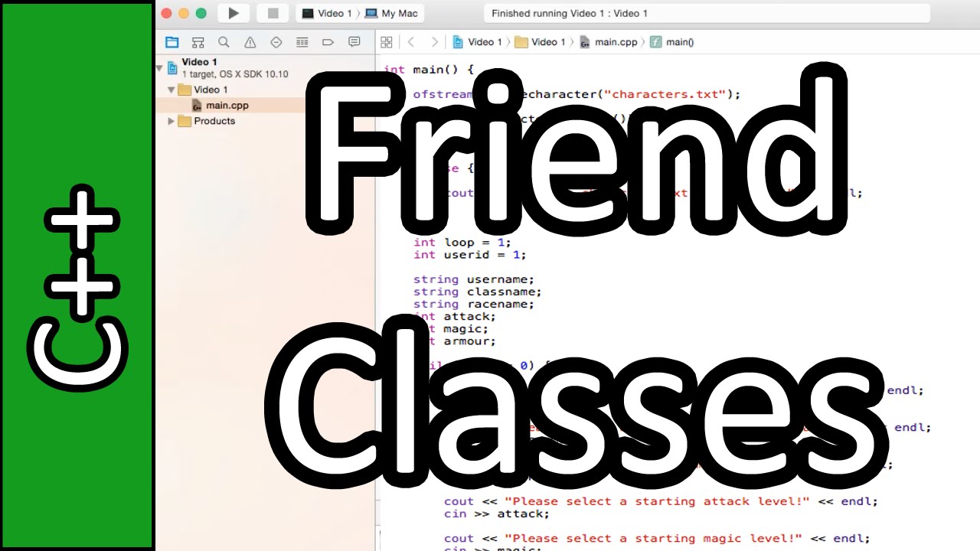The height and width of the screenshot is (551, 980).
Task: Open main.cpp jump bar segment
Action: click(609, 42)
